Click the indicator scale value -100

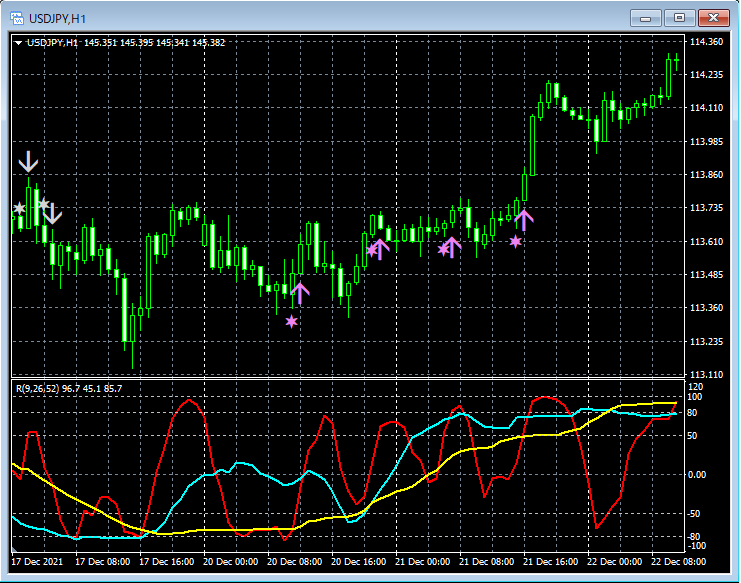coord(696,546)
